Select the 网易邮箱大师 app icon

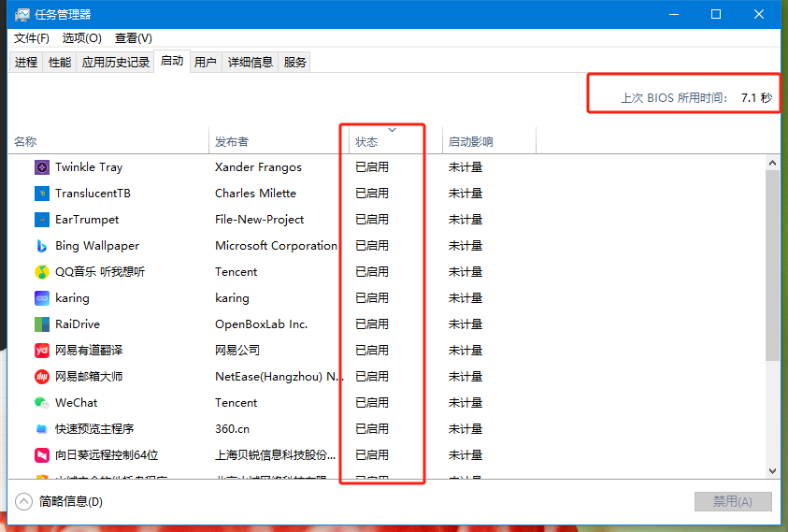(x=42, y=376)
